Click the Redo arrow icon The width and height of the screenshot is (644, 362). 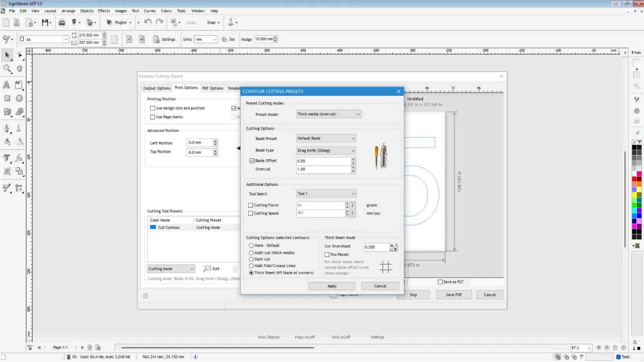(x=159, y=23)
